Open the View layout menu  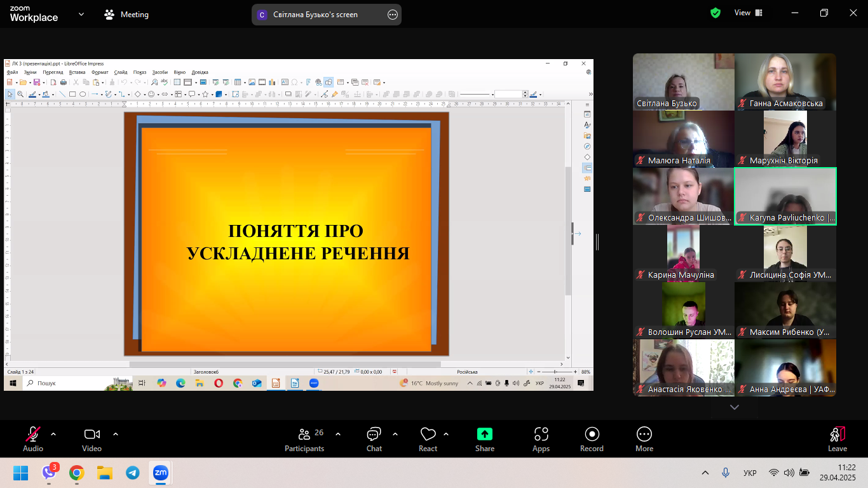pyautogui.click(x=748, y=13)
